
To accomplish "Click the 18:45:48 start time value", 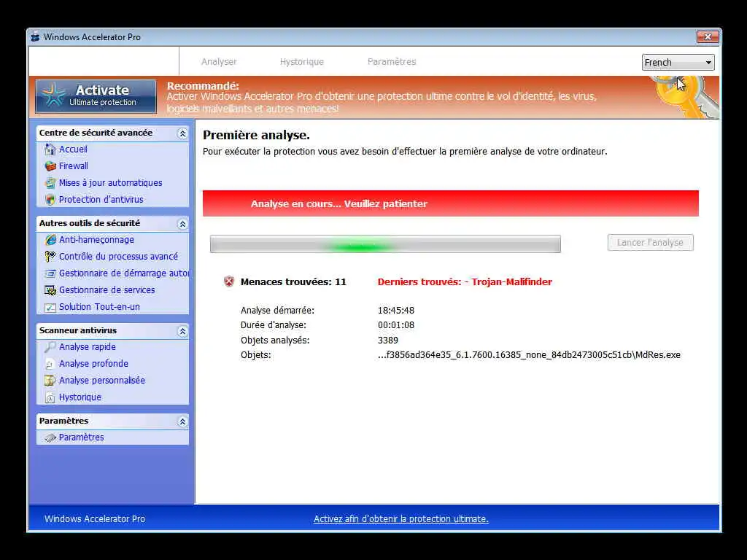I will click(x=396, y=310).
